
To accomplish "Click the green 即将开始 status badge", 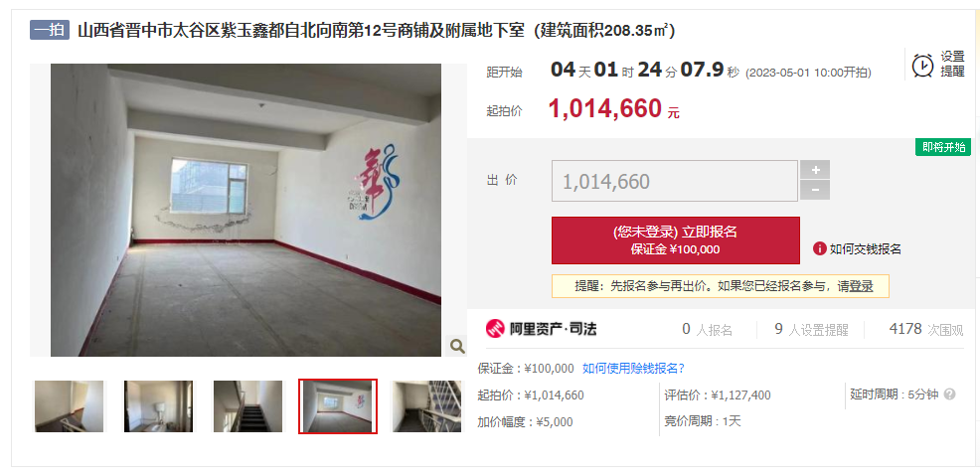I will pos(943,147).
